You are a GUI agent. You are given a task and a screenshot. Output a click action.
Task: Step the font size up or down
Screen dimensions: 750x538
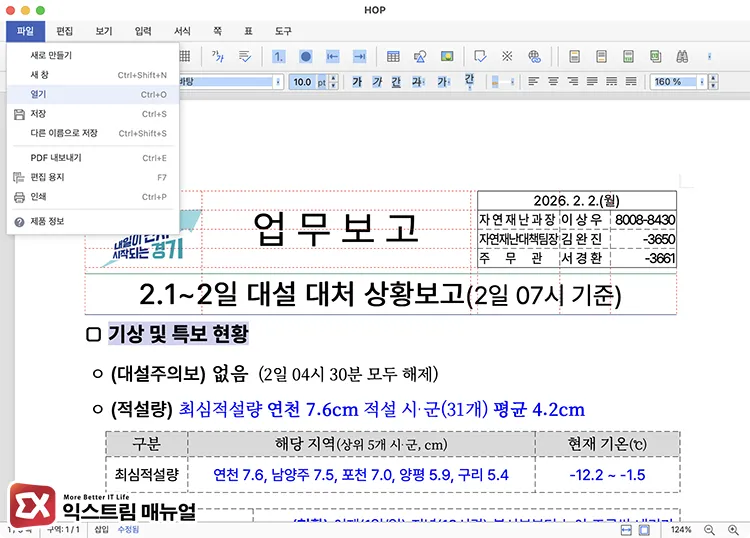334,82
